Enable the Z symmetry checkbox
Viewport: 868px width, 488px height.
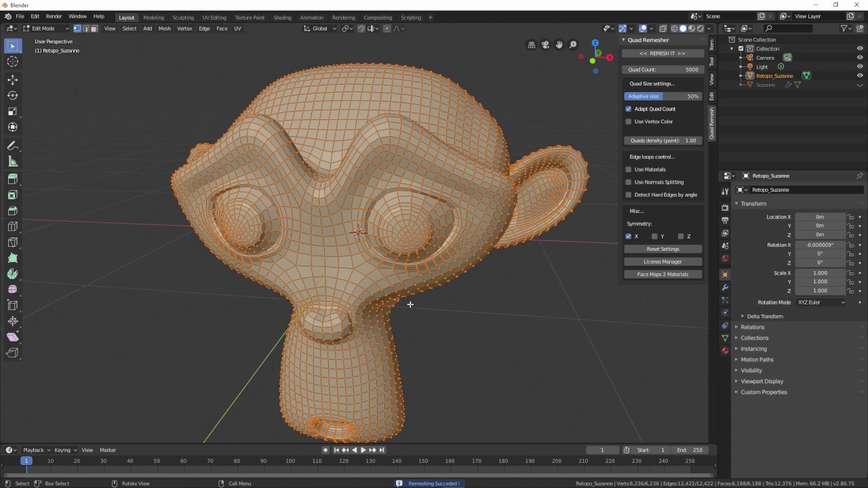point(681,236)
